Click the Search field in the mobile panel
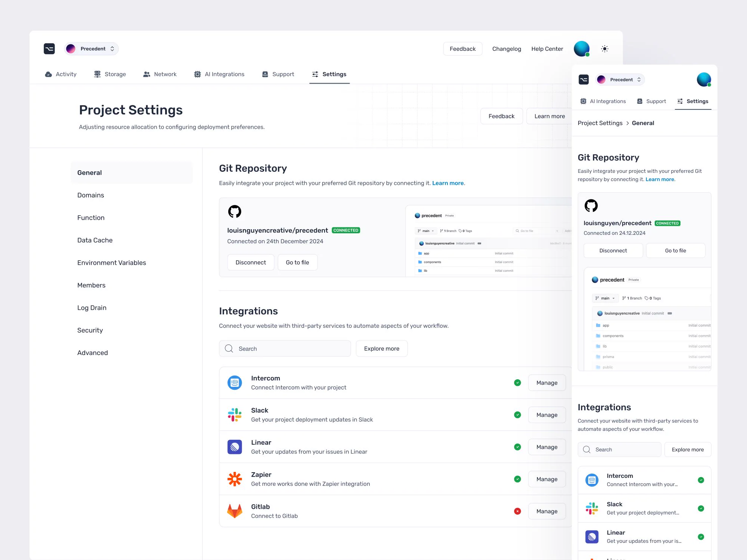747x560 pixels. pyautogui.click(x=619, y=449)
